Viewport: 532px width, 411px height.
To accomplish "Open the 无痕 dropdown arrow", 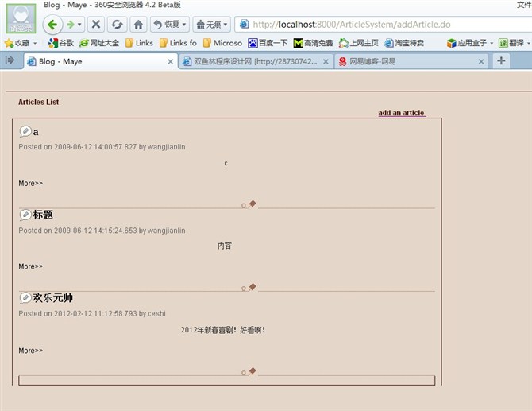I will tap(226, 25).
